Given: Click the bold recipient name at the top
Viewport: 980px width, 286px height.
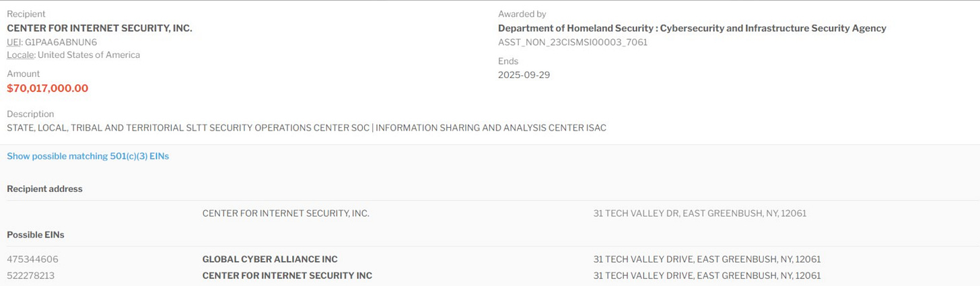Looking at the screenshot, I should click(99, 28).
